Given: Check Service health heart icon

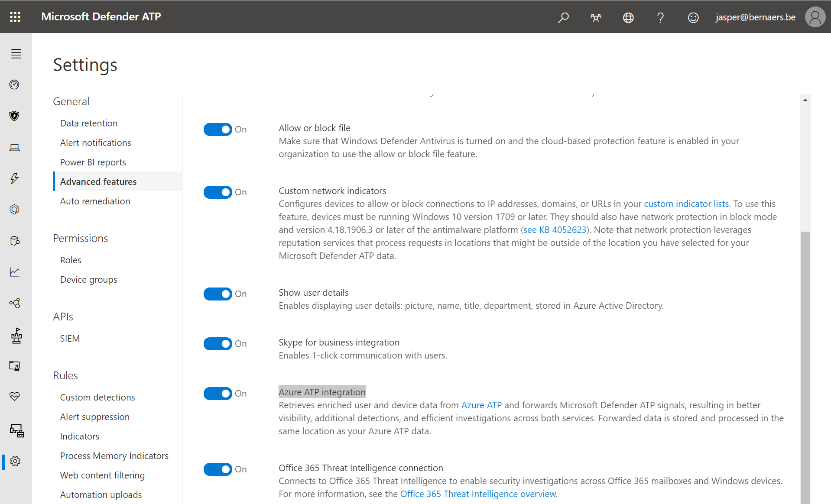Looking at the screenshot, I should click(x=14, y=396).
